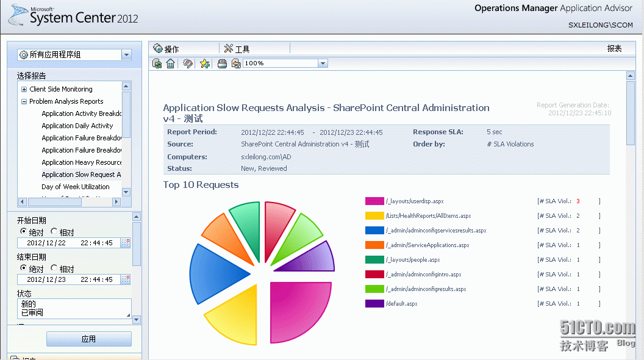The height and width of the screenshot is (360, 644).
Task: Click the 应用 (Apply) button
Action: pos(88,339)
